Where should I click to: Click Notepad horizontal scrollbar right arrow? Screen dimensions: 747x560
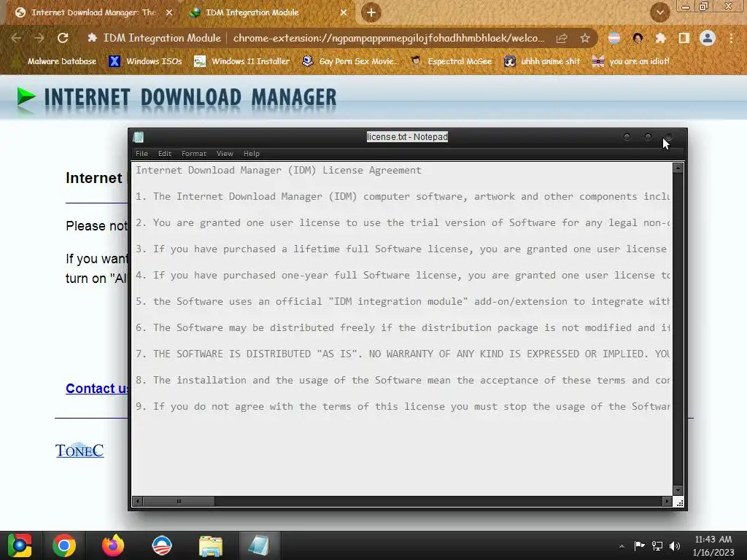(x=667, y=501)
